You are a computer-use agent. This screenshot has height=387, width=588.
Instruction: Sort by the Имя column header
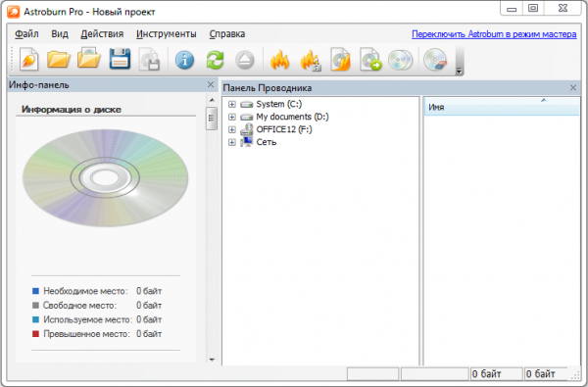(x=502, y=107)
